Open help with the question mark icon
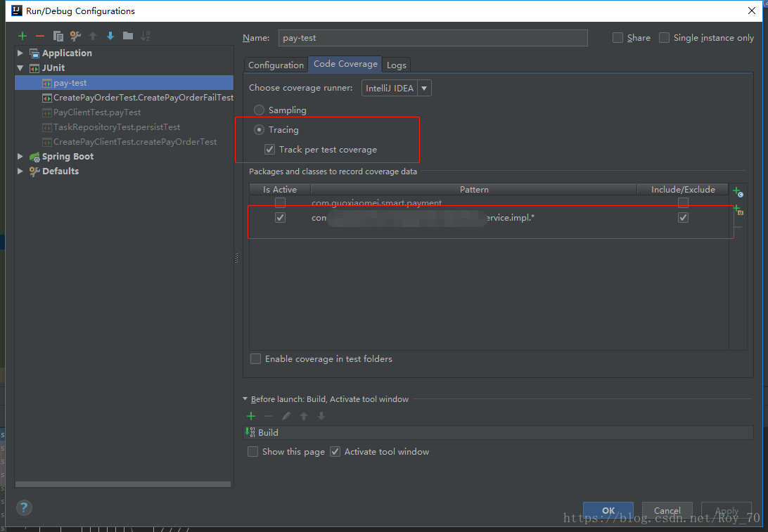This screenshot has width=768, height=532. [x=24, y=507]
